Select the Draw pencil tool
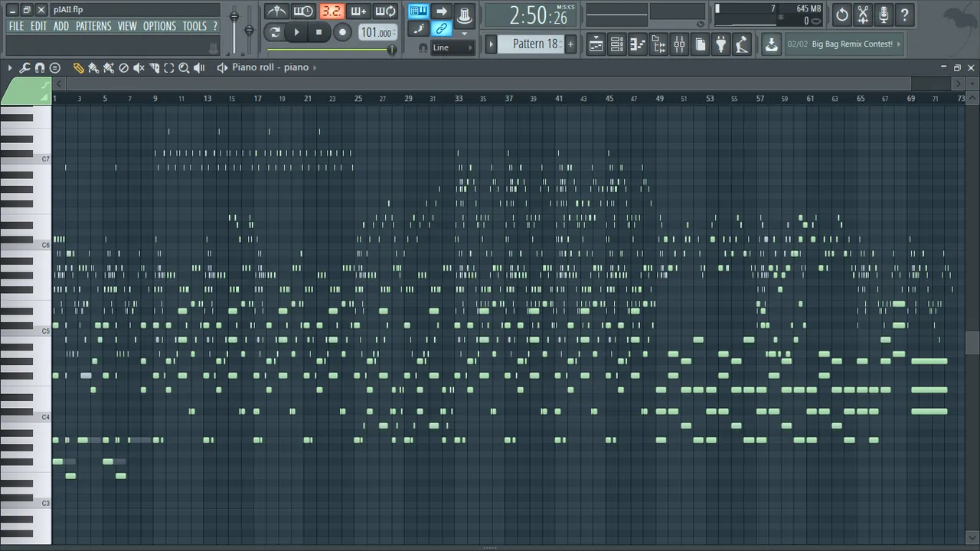 click(79, 68)
